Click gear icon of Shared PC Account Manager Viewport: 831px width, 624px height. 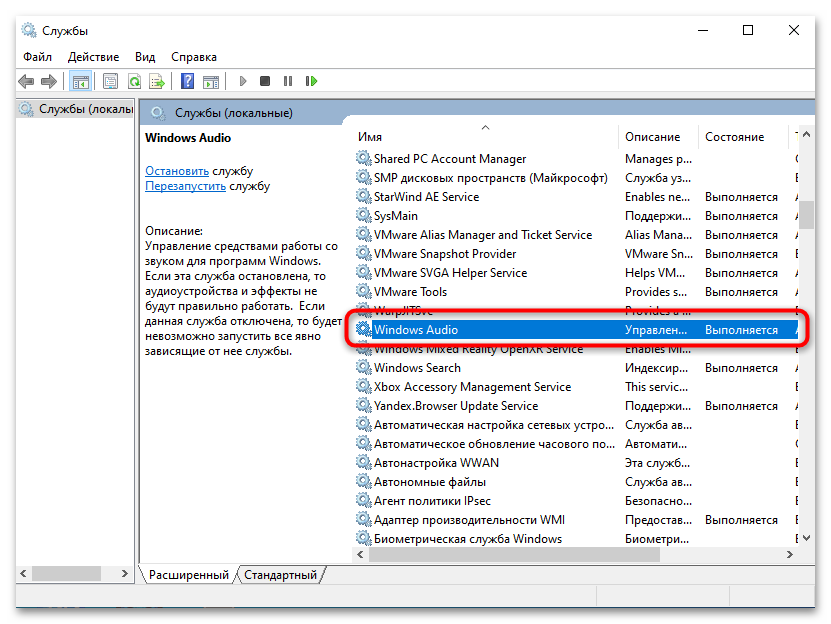pyautogui.click(x=363, y=158)
